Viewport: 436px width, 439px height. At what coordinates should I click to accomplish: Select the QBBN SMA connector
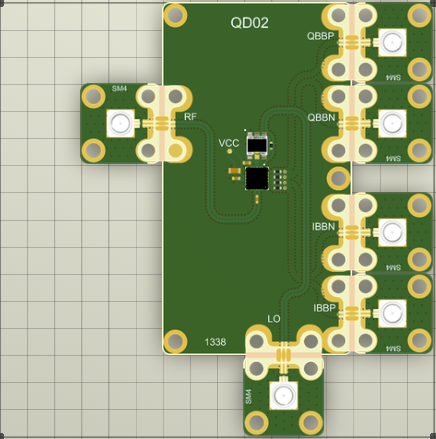tap(392, 123)
